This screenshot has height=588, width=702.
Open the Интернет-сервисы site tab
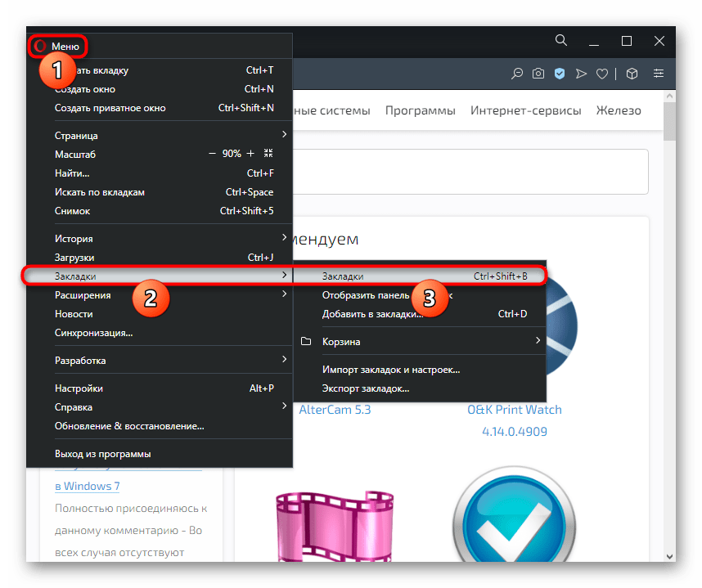(x=525, y=110)
